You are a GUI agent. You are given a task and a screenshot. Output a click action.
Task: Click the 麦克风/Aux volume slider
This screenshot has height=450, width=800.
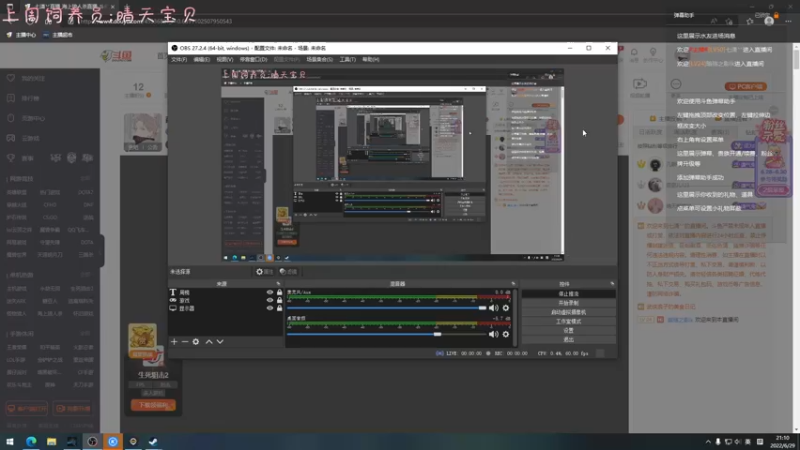click(x=386, y=308)
